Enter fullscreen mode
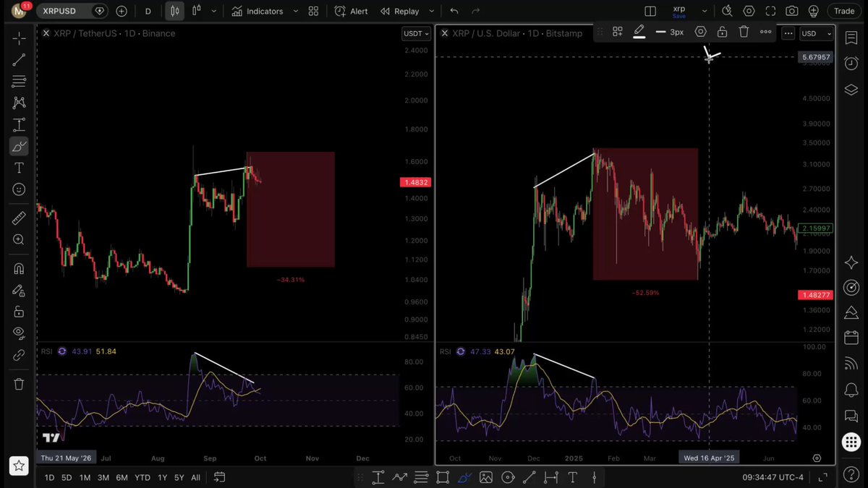 tap(770, 12)
